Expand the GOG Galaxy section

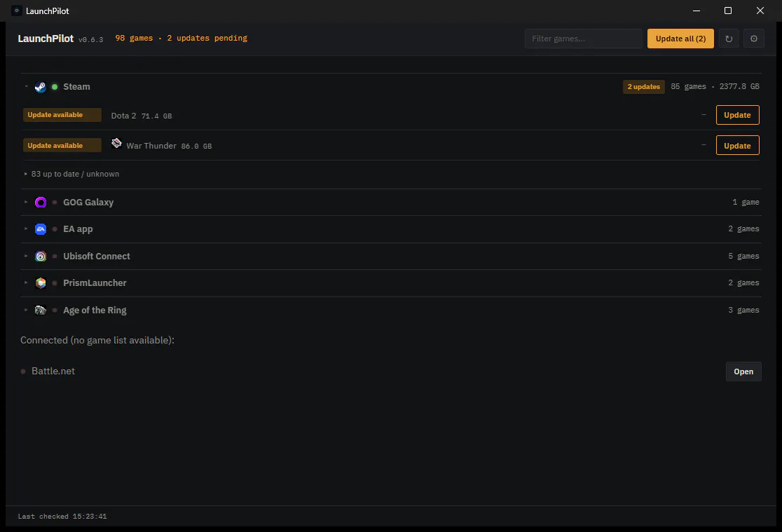(26, 202)
